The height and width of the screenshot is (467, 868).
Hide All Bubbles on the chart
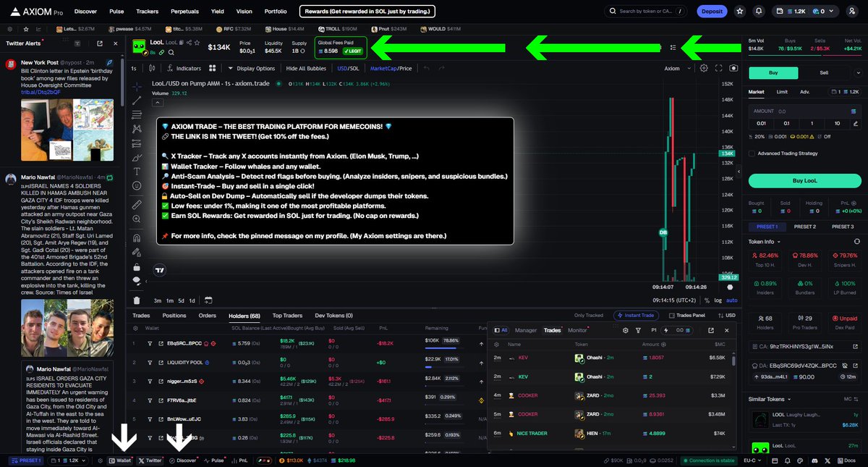(x=306, y=68)
